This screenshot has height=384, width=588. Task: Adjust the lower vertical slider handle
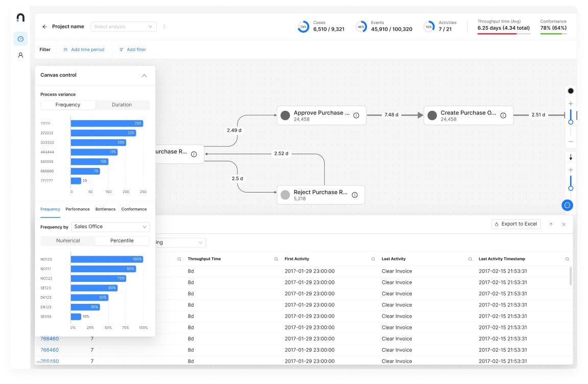pyautogui.click(x=571, y=188)
